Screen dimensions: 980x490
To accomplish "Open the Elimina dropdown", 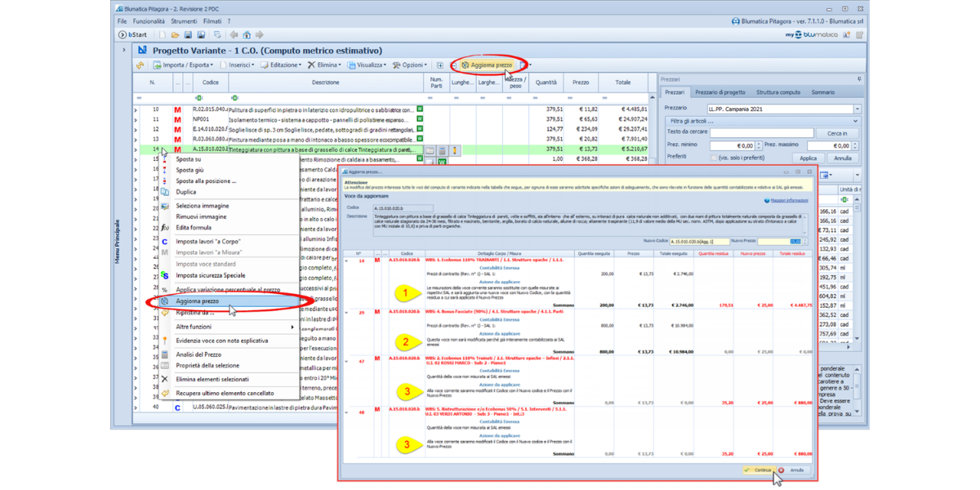I will click(325, 65).
